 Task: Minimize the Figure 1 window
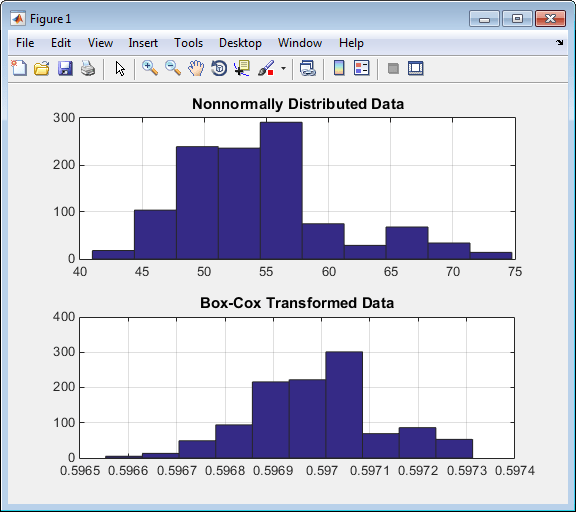[x=484, y=18]
